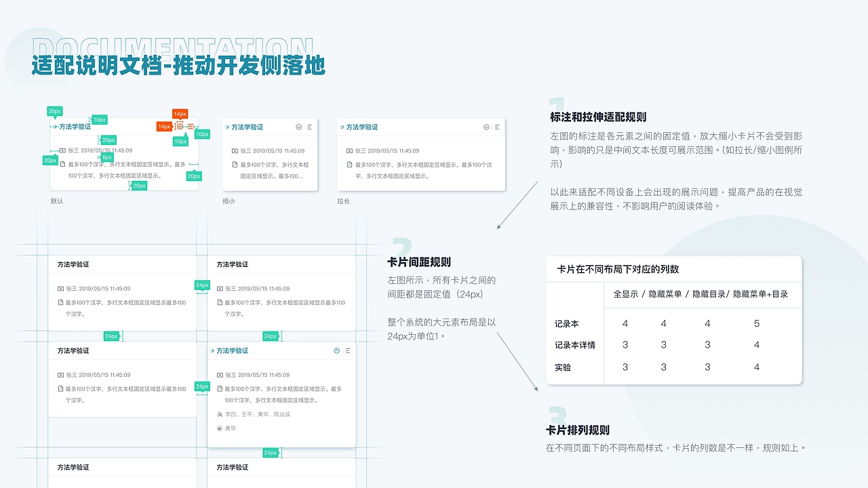Click the members icon before 李四、王平、黄华
This screenshot has width=868, height=488.
[220, 414]
